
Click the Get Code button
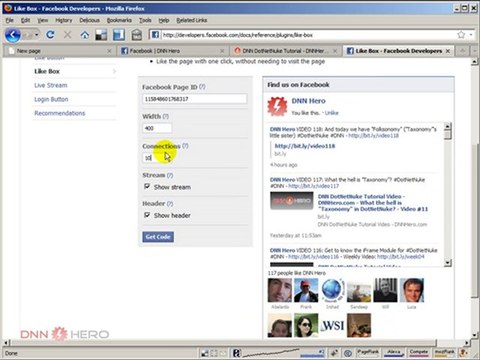pos(158,237)
